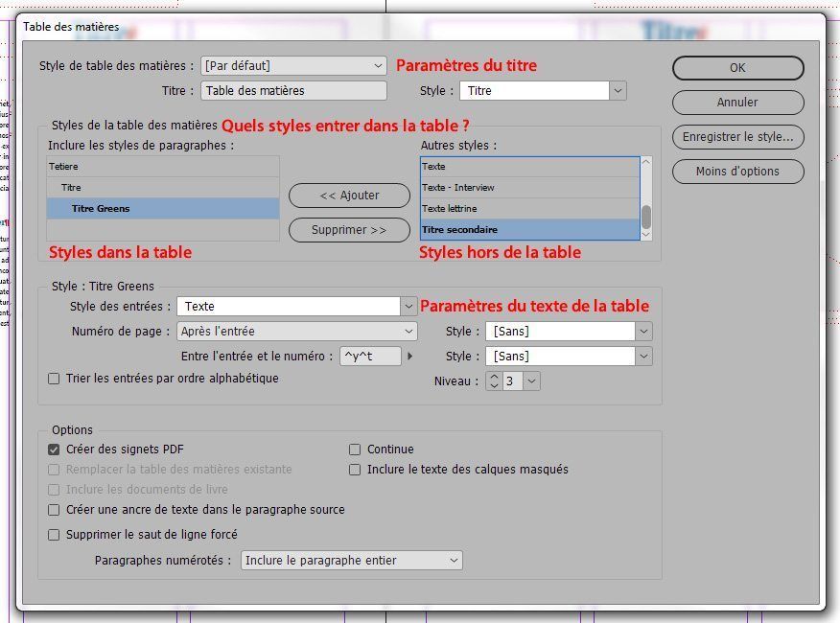Click the Autres styles scrollbar thumb
The width and height of the screenshot is (840, 623).
tap(646, 217)
